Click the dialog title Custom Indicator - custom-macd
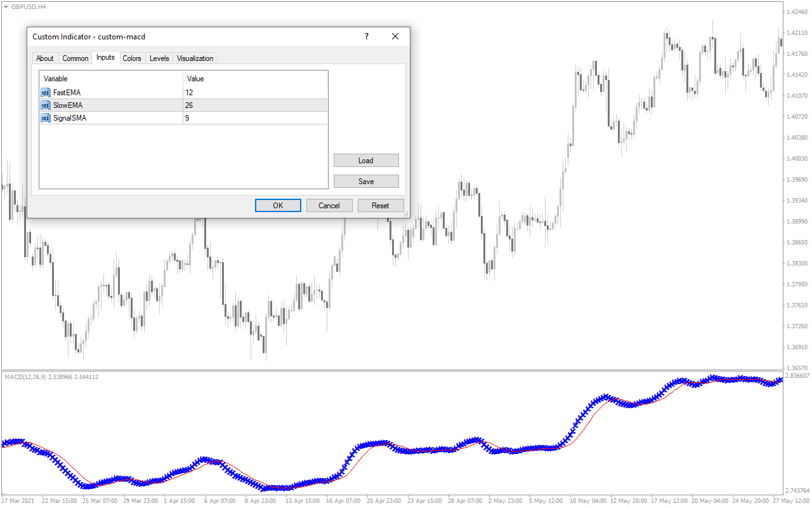The image size is (812, 508). (89, 37)
